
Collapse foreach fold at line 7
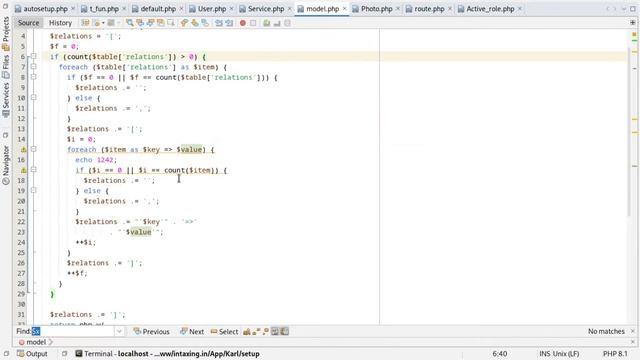click(33, 67)
